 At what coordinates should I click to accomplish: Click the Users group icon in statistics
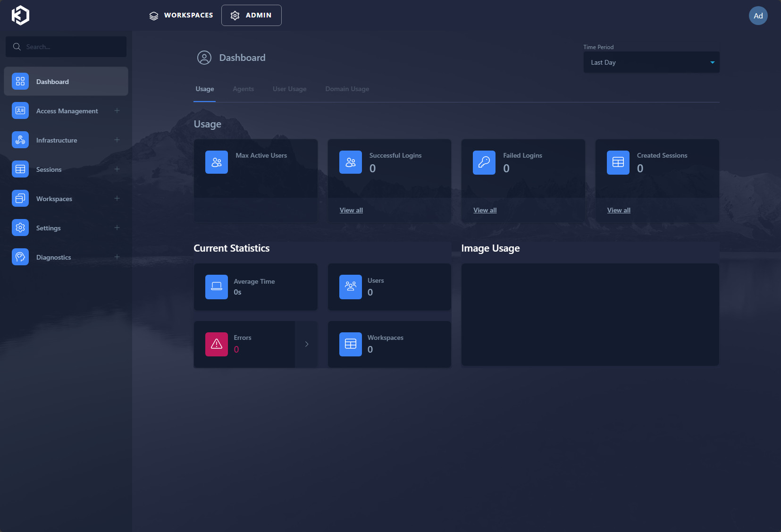[x=351, y=287]
